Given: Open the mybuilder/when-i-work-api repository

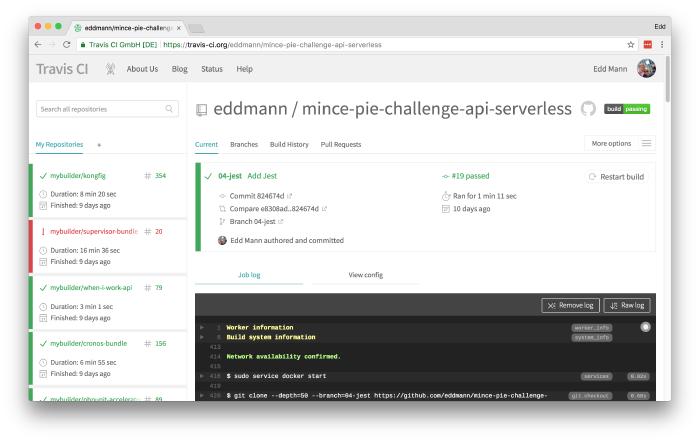Looking at the screenshot, I should (x=91, y=288).
